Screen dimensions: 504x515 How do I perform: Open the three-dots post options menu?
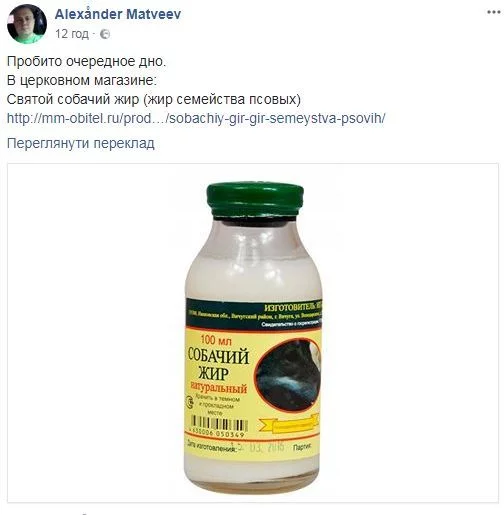pos(494,12)
